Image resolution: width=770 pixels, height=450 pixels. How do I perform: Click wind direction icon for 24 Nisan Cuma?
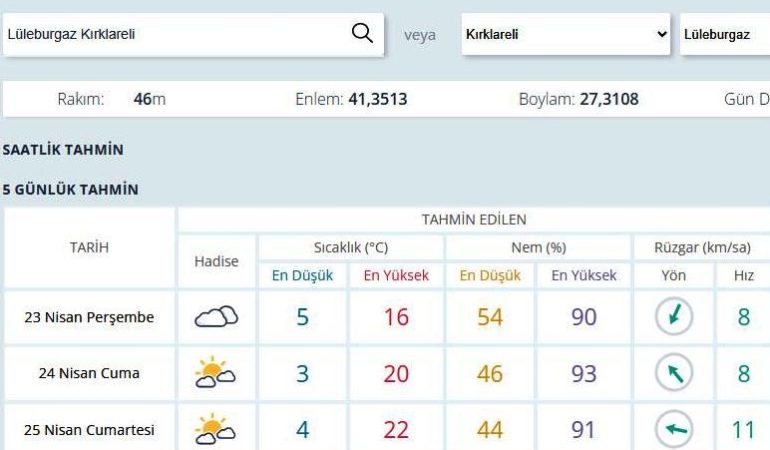pos(673,373)
